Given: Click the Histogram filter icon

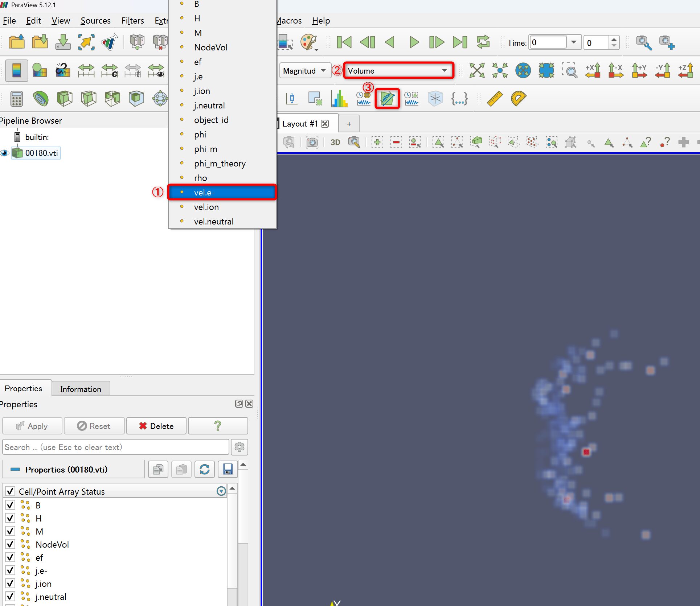Looking at the screenshot, I should 339,99.
